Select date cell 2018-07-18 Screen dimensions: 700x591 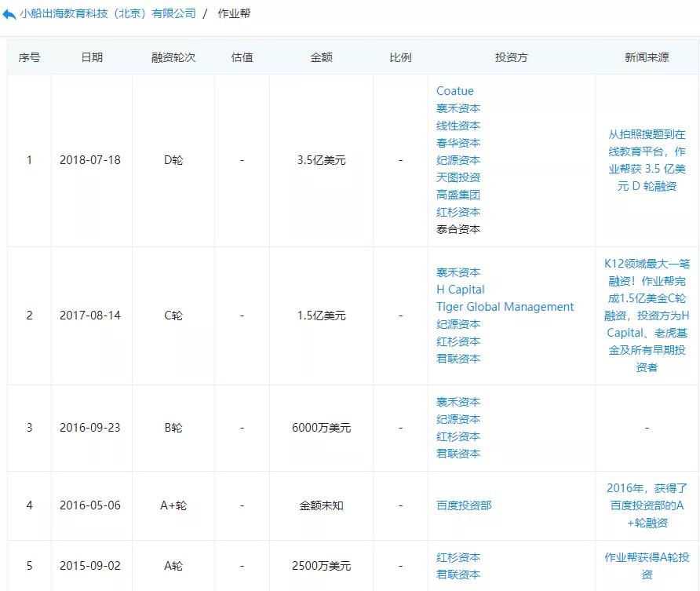(x=90, y=160)
